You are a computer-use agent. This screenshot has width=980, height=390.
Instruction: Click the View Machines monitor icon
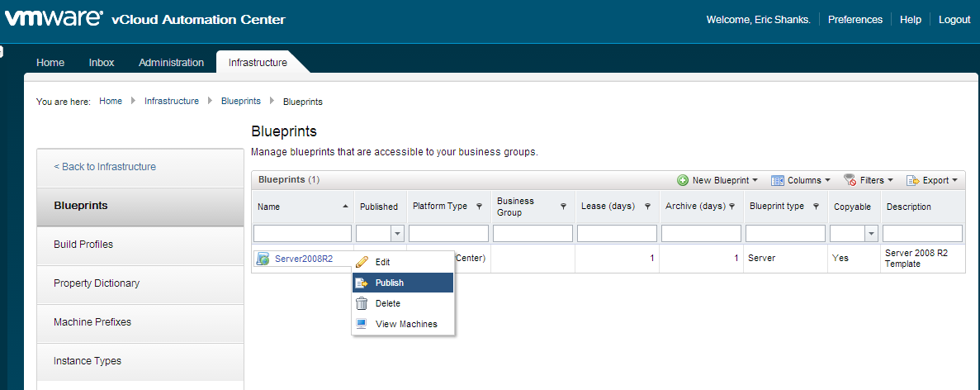[362, 324]
